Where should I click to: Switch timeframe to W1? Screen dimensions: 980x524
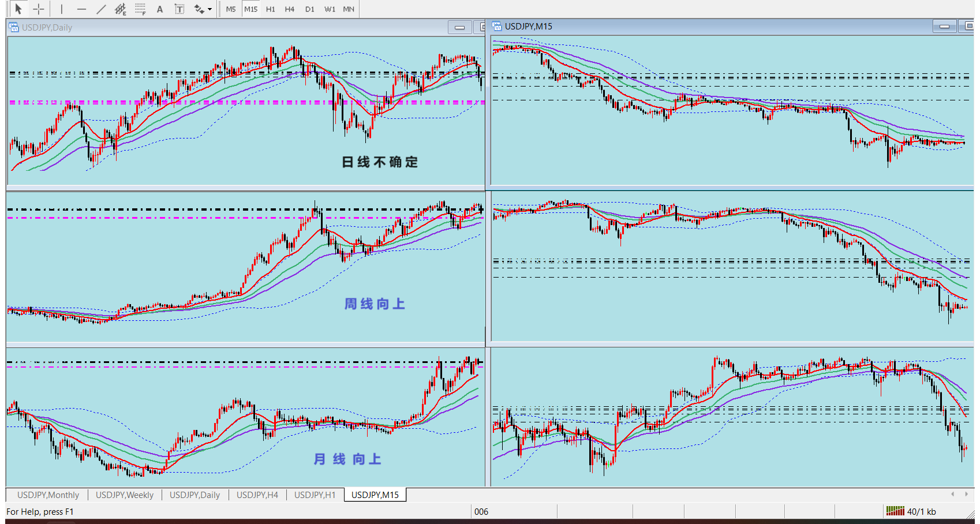[x=330, y=9]
